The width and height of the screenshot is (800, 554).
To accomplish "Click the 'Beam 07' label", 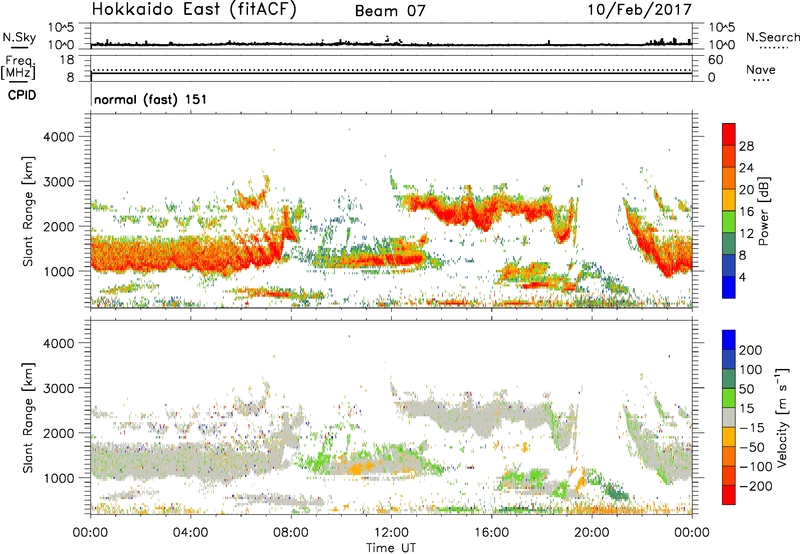I will [x=390, y=11].
